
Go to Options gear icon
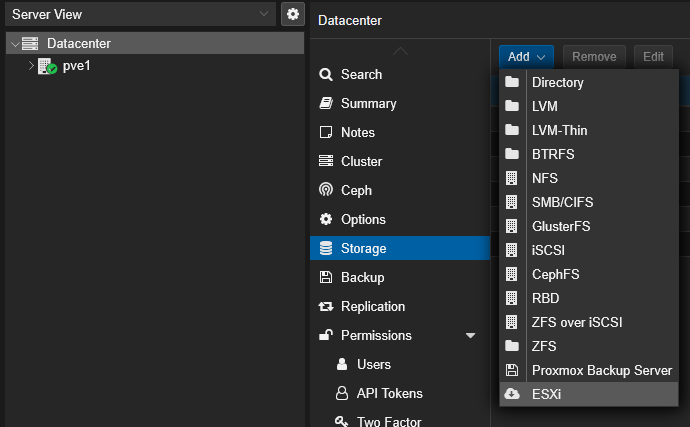pos(325,219)
